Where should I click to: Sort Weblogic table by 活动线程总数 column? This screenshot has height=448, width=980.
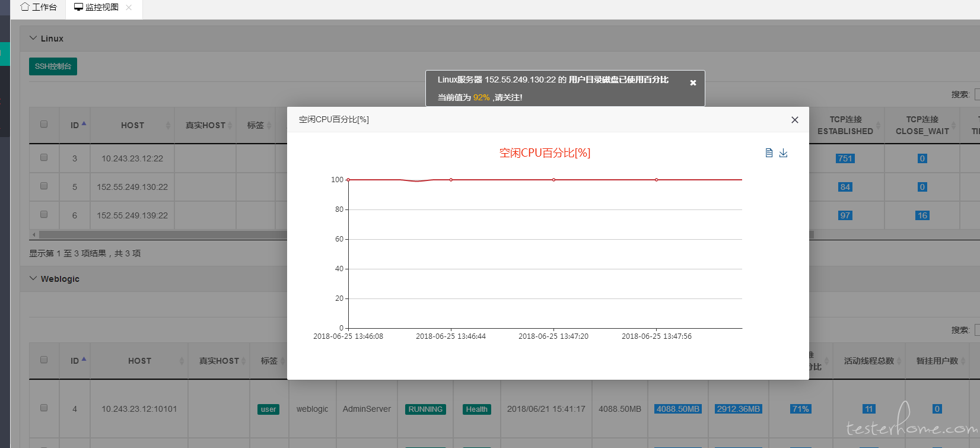(x=869, y=361)
